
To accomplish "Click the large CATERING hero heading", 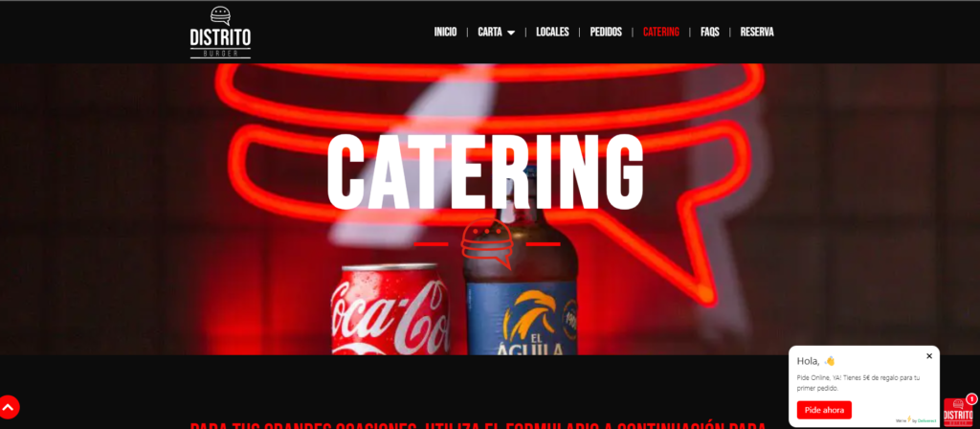I will click(485, 170).
